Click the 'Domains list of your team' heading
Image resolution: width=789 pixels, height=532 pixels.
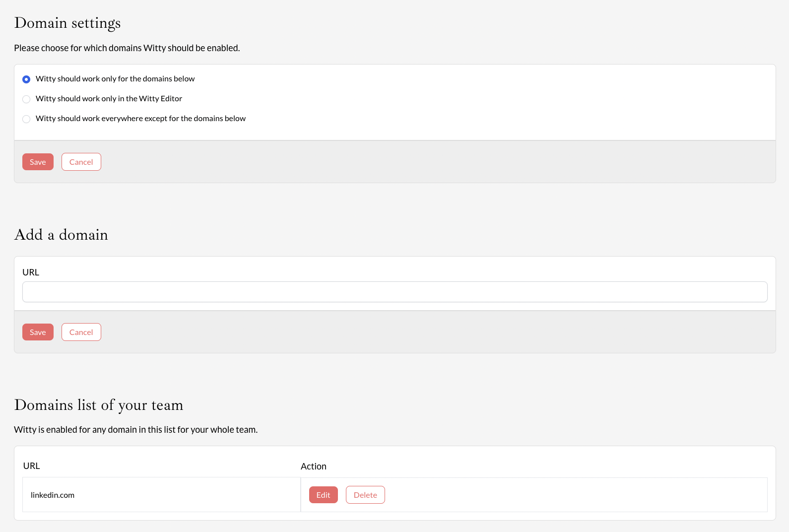(99, 405)
